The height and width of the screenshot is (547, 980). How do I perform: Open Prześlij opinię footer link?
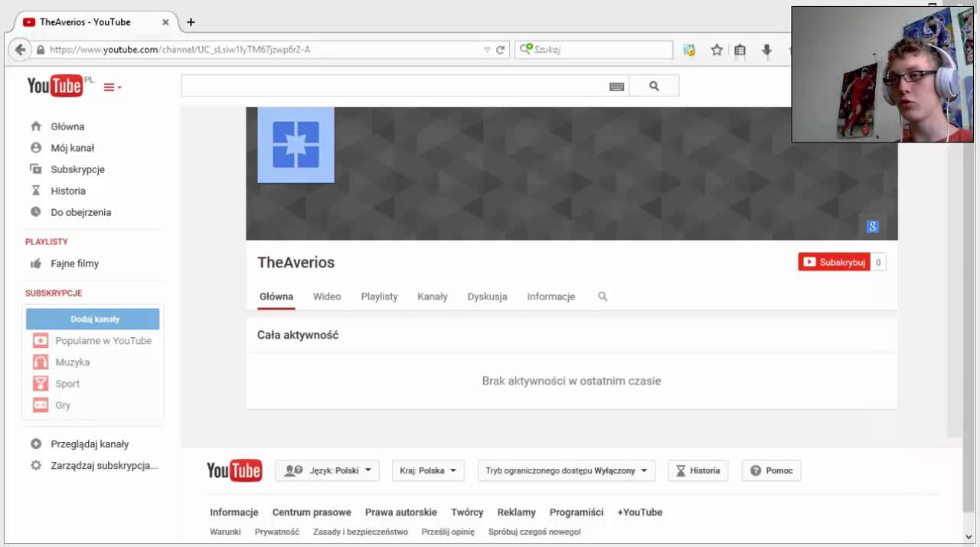tap(448, 532)
